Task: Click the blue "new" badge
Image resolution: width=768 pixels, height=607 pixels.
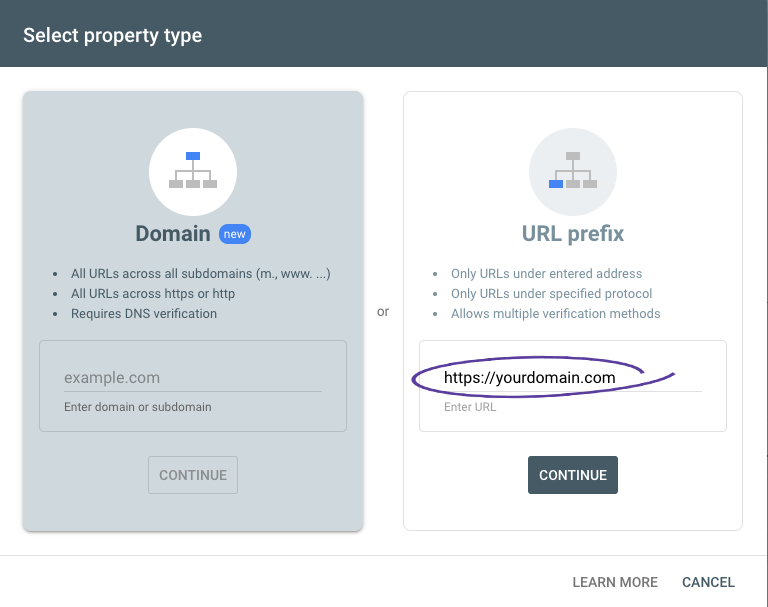Action: [x=235, y=234]
